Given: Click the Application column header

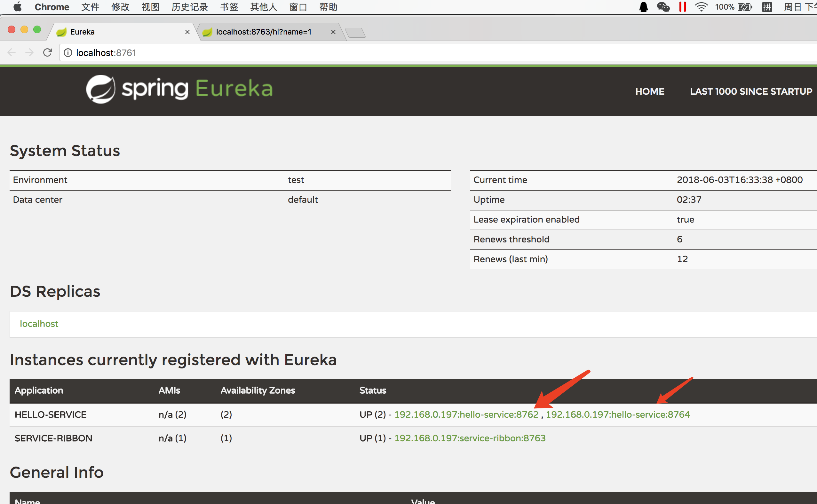Looking at the screenshot, I should (x=39, y=390).
